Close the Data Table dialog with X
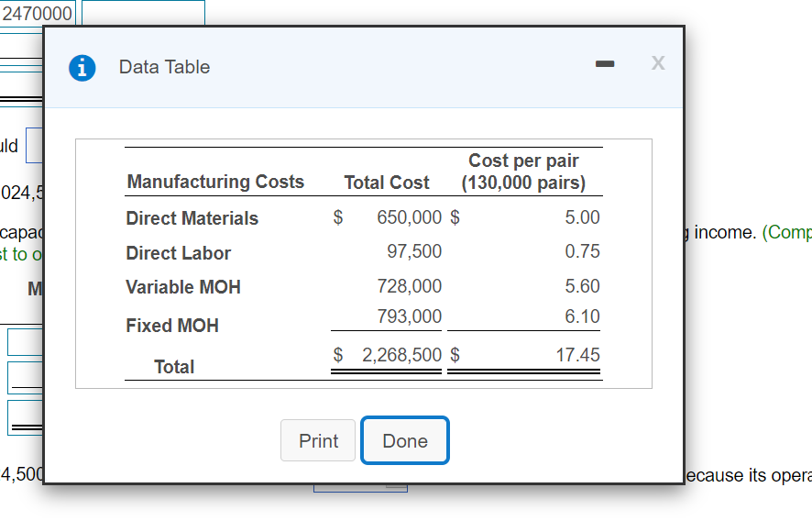Image resolution: width=812 pixels, height=521 pixels. 658,63
